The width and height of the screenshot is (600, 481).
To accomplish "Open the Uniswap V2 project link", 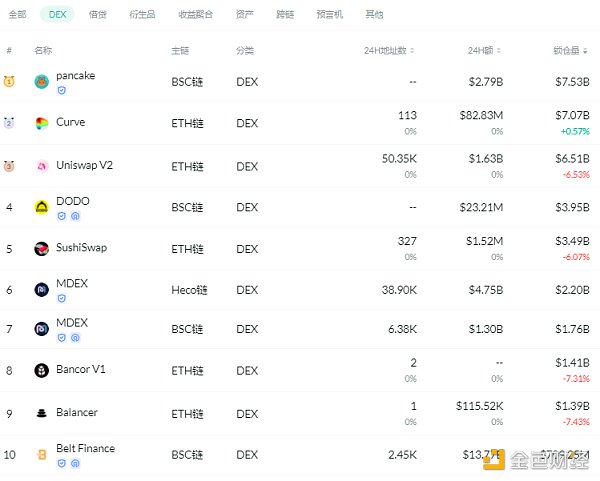I will tap(84, 165).
